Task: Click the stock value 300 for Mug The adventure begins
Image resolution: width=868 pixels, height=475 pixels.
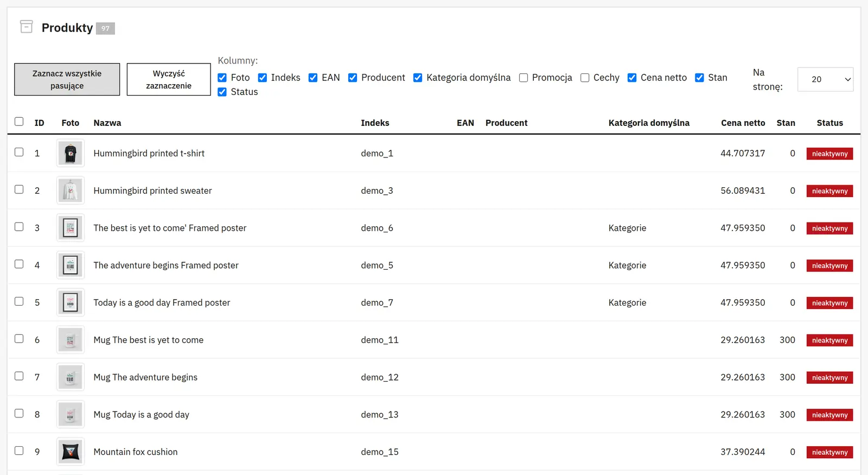Action: point(787,377)
